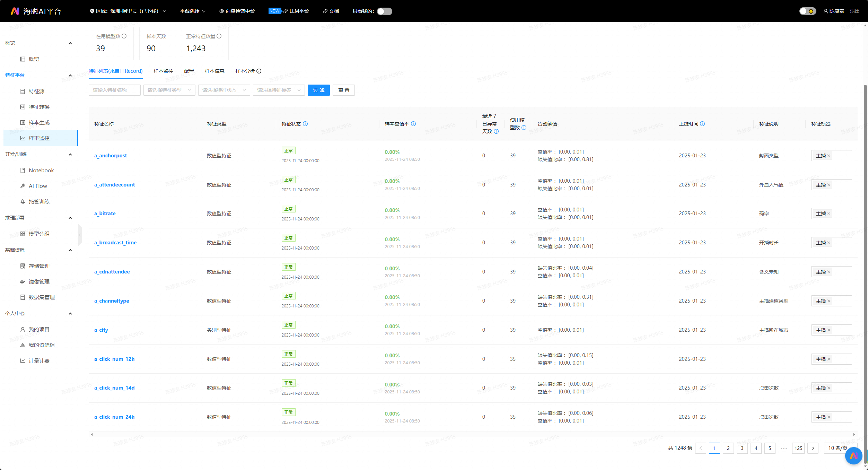Viewport: 868px width, 470px height.
Task: Click the 过滤 filter button
Action: [x=318, y=90]
